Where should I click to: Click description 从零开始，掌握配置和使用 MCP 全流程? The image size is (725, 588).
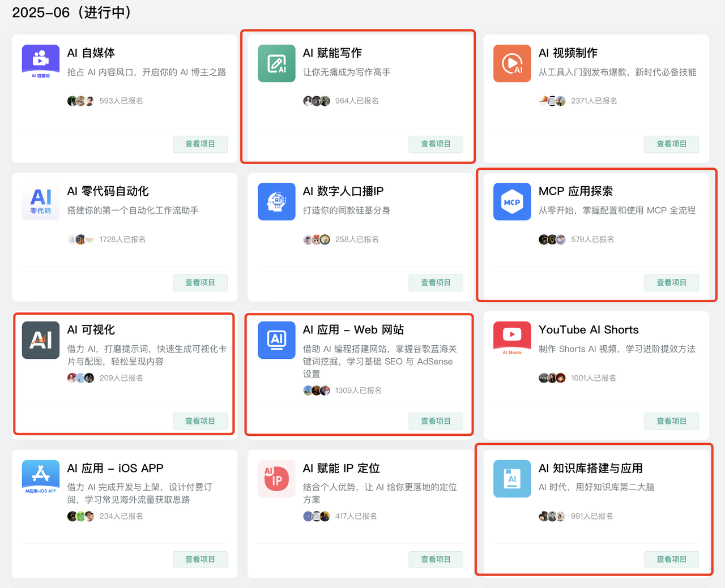[617, 211]
